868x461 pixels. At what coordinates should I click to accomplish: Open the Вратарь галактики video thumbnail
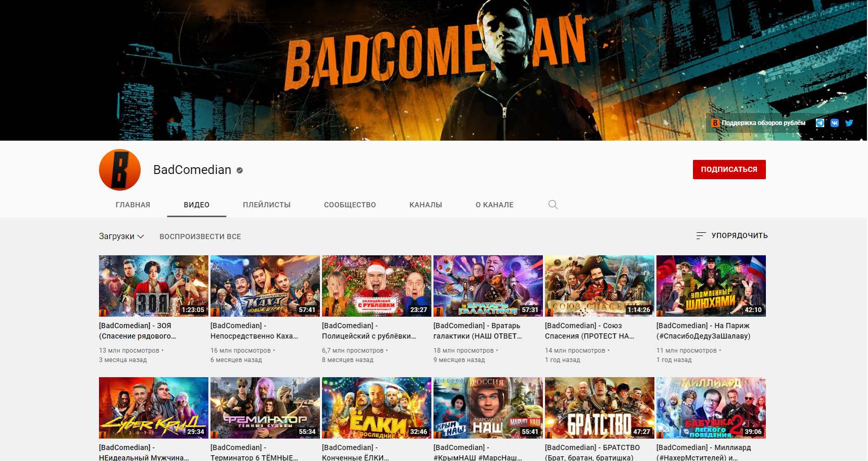[x=488, y=286]
